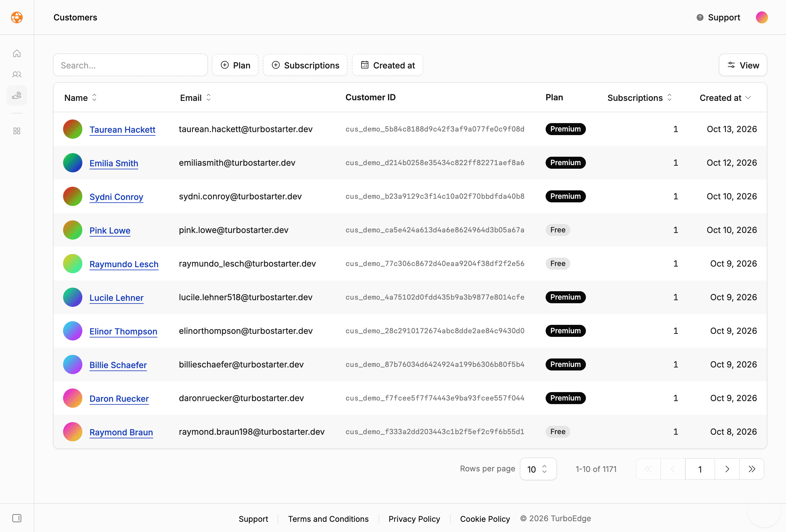
Task: Open Billie Schaefer's customer page
Action: (x=118, y=365)
